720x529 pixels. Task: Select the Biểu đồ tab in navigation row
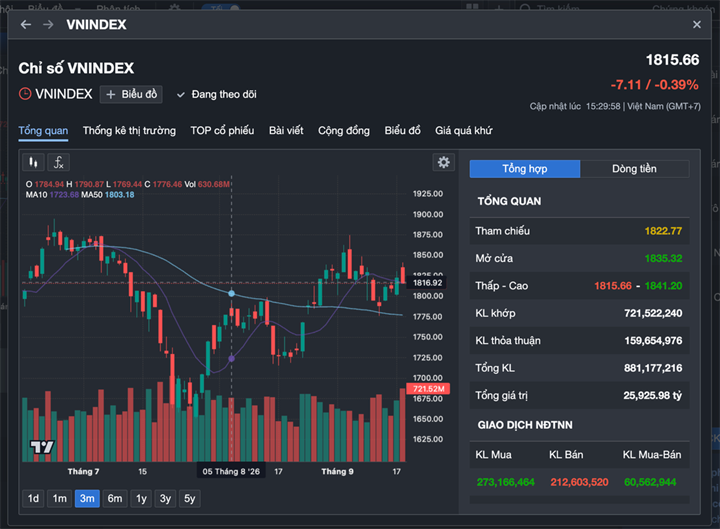[402, 131]
